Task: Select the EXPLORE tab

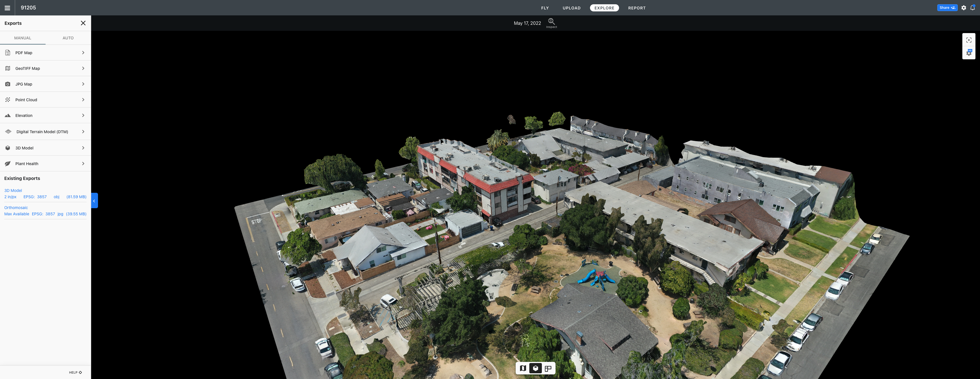Action: 604,8
